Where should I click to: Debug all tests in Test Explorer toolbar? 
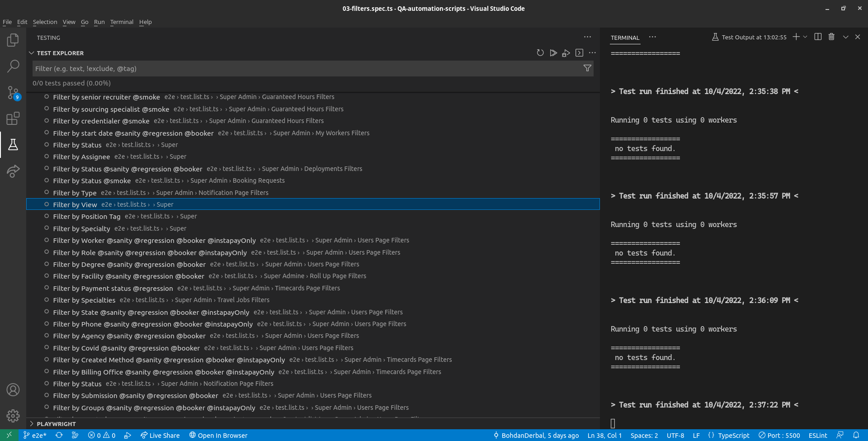point(566,53)
